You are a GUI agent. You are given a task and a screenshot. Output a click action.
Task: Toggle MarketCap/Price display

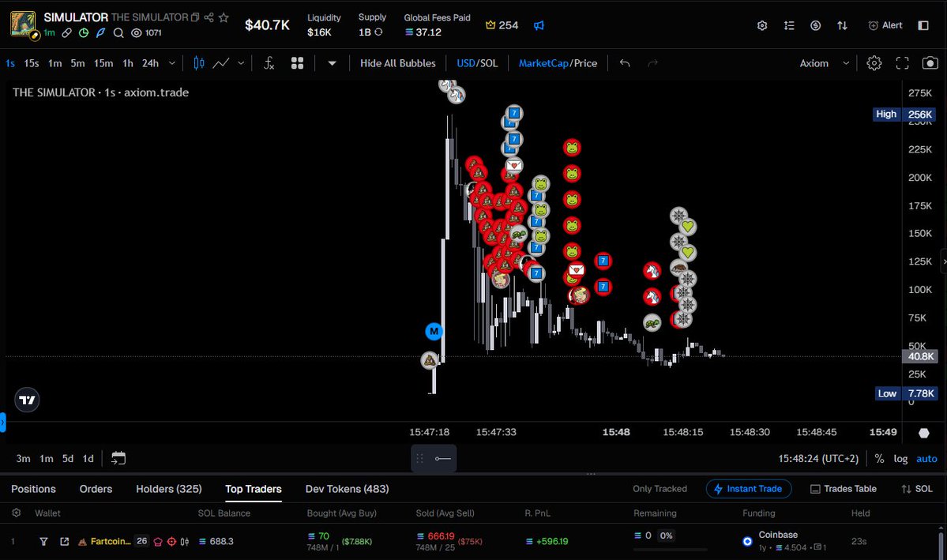(558, 63)
